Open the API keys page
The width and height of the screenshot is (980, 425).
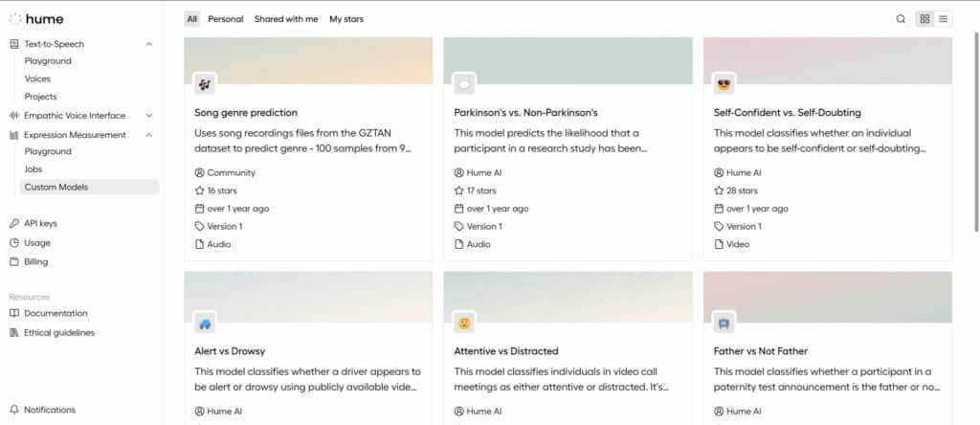(40, 223)
